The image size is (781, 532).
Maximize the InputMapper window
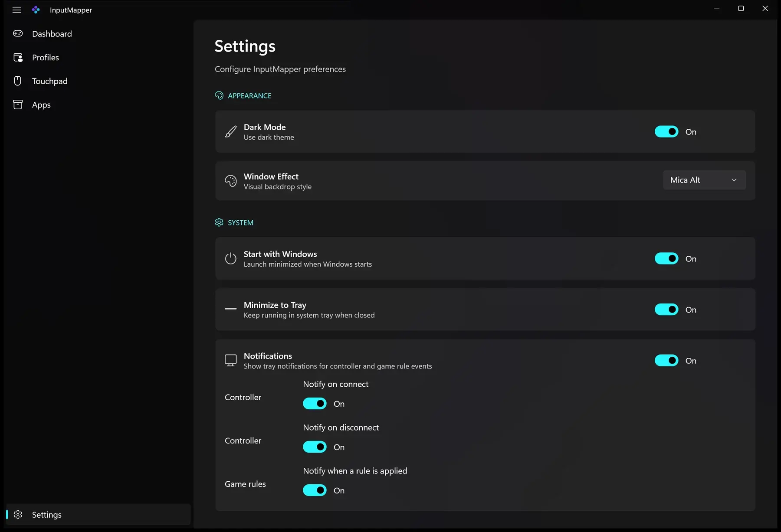pos(741,9)
